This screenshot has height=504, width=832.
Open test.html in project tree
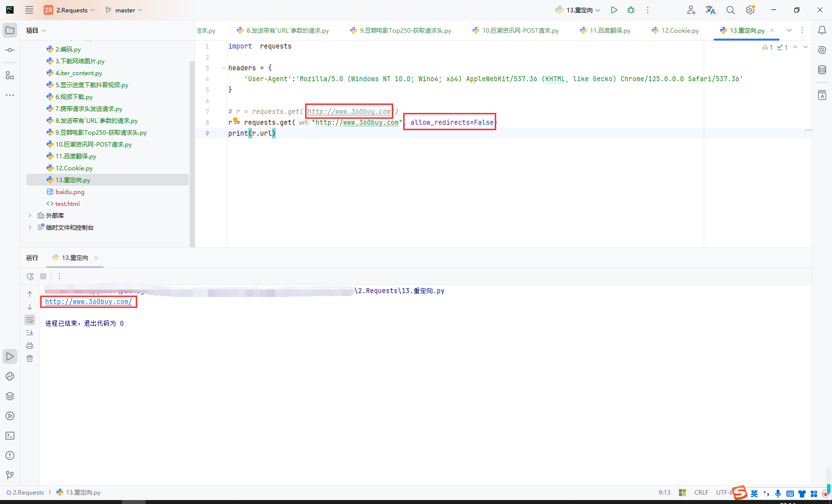(67, 203)
